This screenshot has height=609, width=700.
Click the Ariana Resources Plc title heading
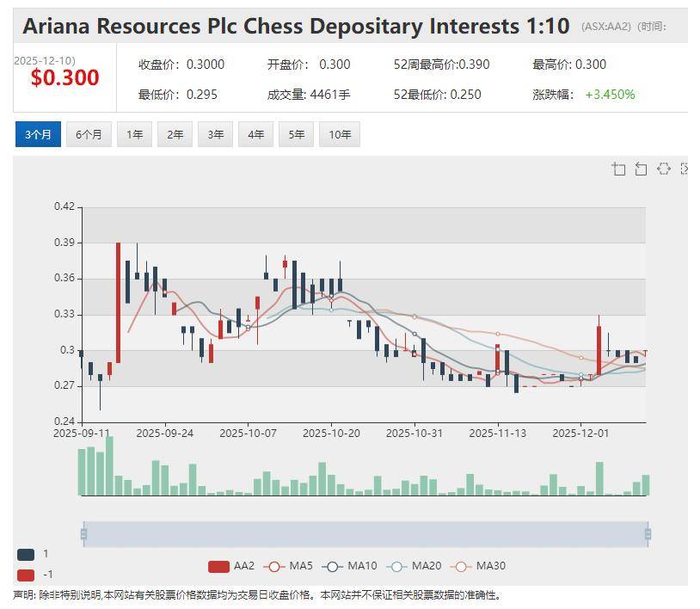pyautogui.click(x=297, y=26)
